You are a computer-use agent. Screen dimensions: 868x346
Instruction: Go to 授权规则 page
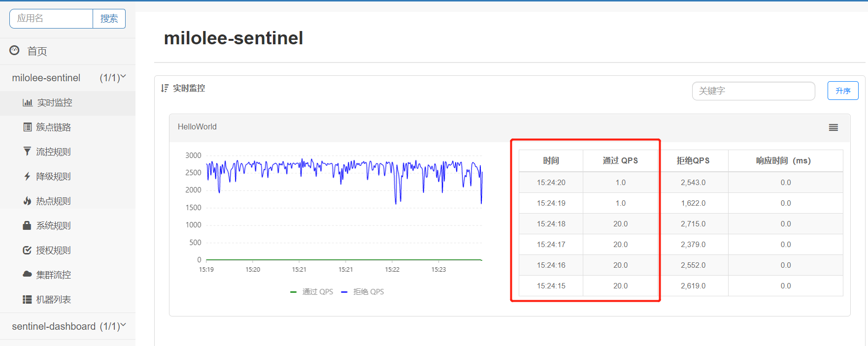[x=67, y=251]
